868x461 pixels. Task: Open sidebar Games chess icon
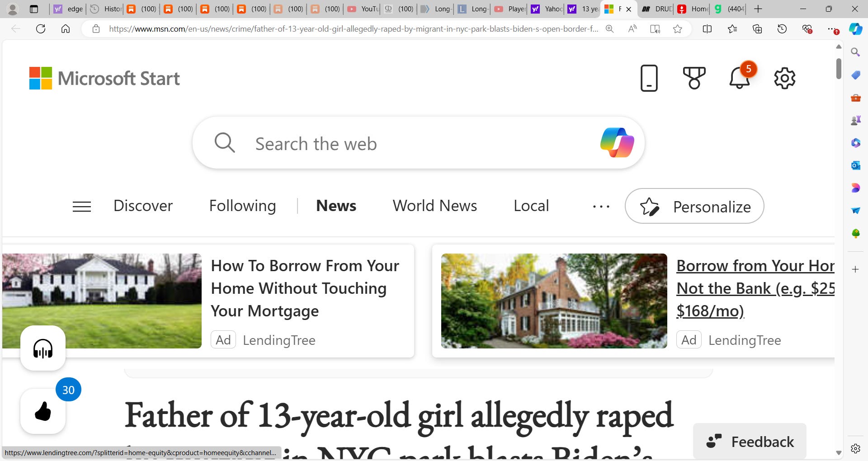[x=855, y=120]
